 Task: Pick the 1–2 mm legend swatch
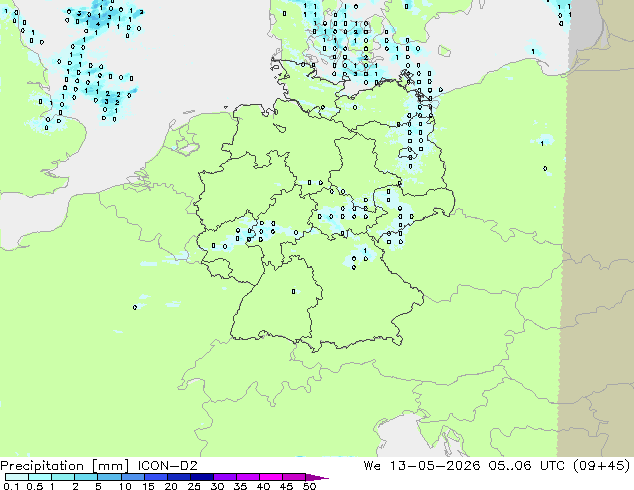click(x=63, y=477)
